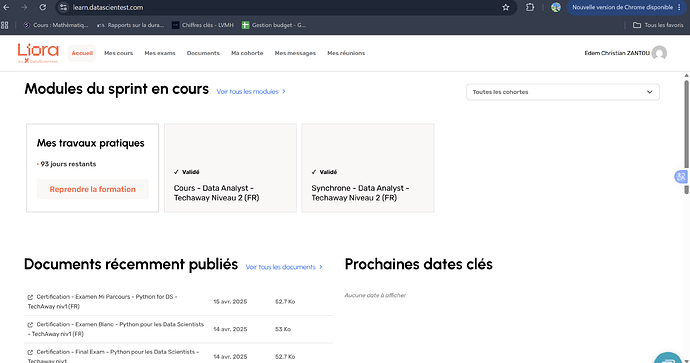Open the site information icon in address bar

63,7
